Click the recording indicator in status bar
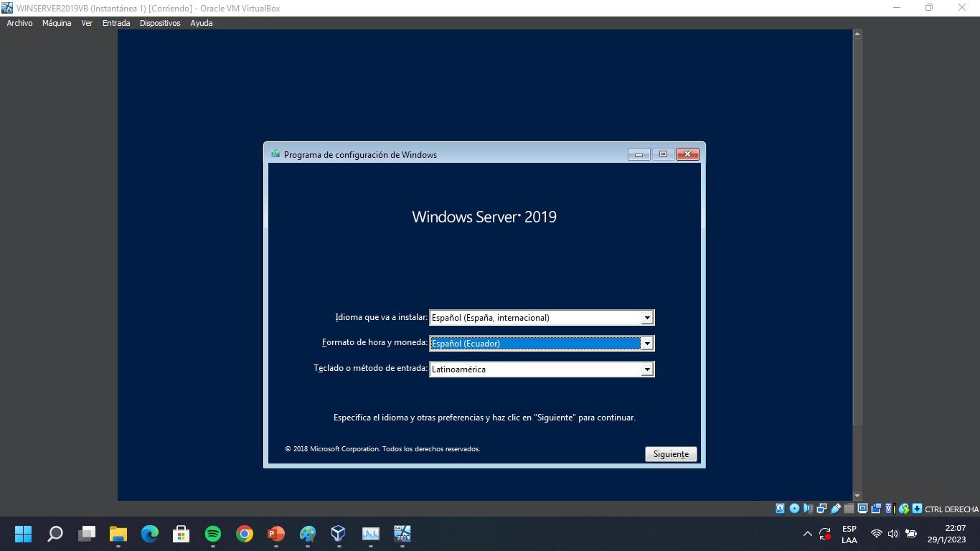 tap(876, 509)
